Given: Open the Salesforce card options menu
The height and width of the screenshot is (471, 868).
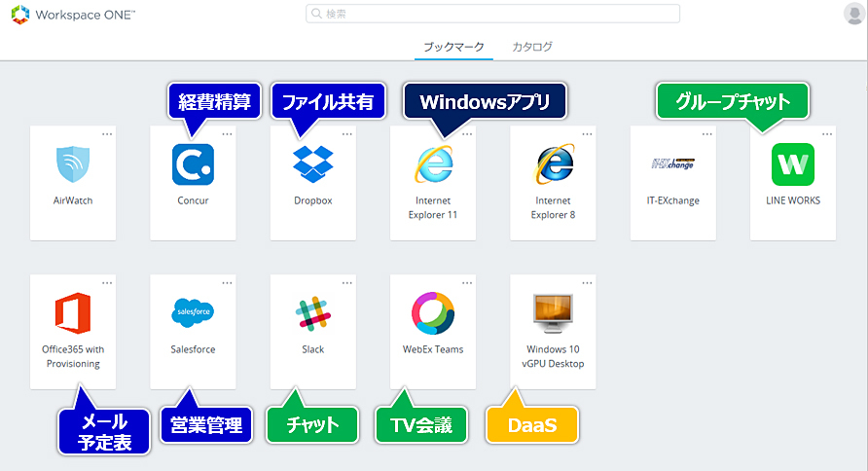Looking at the screenshot, I should pos(227,283).
